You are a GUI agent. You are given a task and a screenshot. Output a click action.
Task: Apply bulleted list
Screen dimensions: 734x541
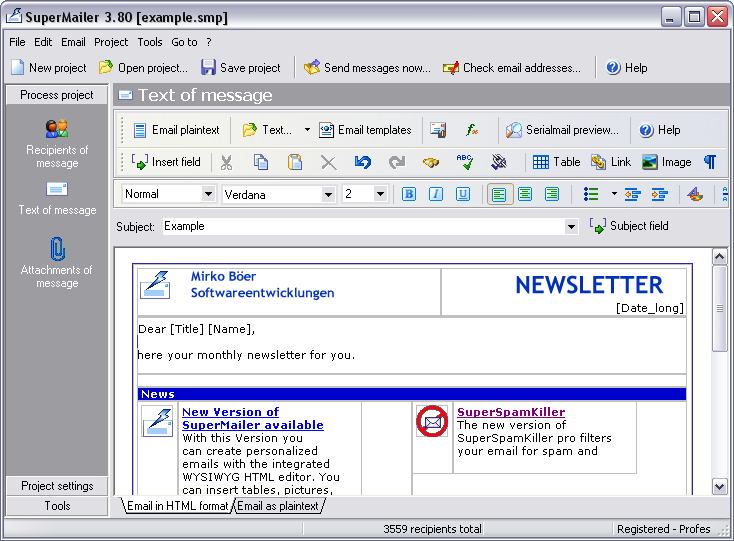coord(591,194)
